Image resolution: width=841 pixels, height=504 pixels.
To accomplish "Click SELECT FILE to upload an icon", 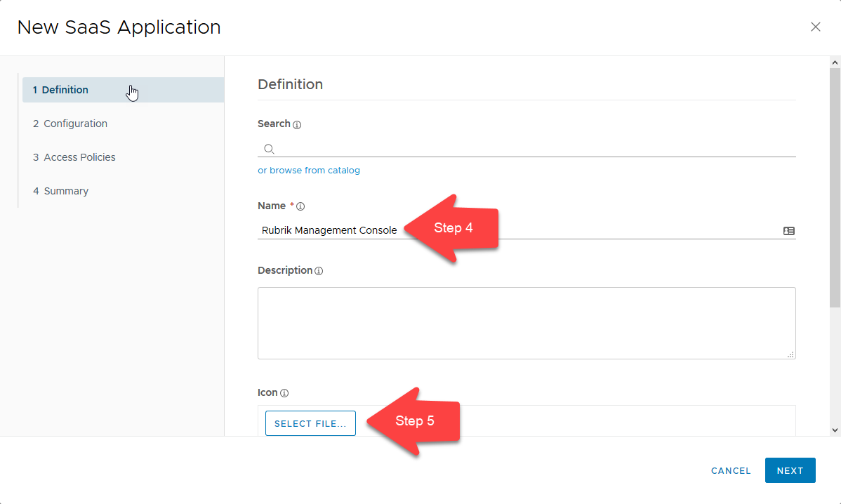I will 310,423.
